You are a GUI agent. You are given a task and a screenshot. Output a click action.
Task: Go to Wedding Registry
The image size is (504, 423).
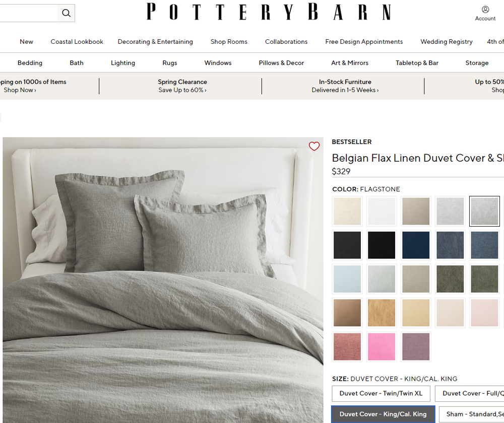click(446, 42)
